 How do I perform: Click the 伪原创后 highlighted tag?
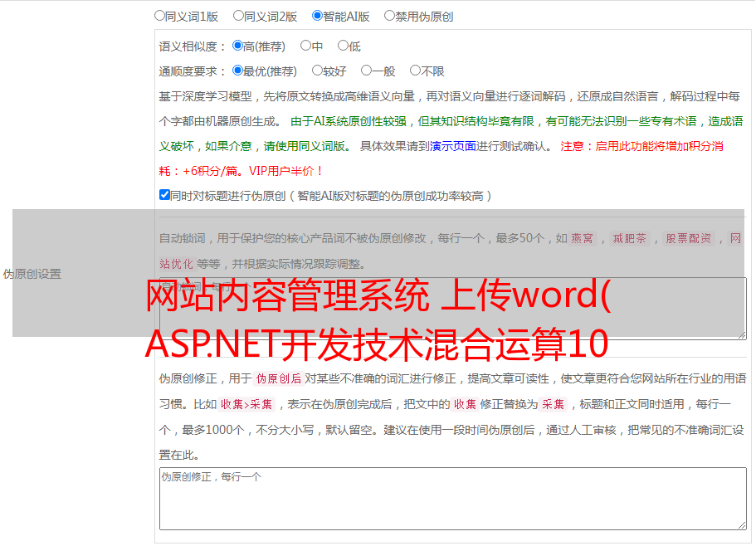click(x=278, y=378)
